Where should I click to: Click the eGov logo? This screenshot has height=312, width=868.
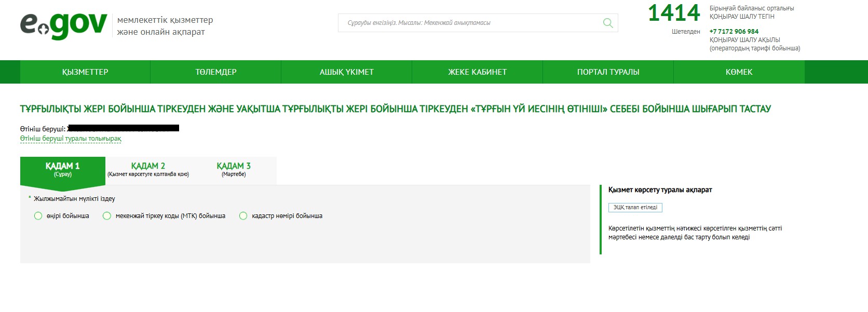pyautogui.click(x=63, y=25)
